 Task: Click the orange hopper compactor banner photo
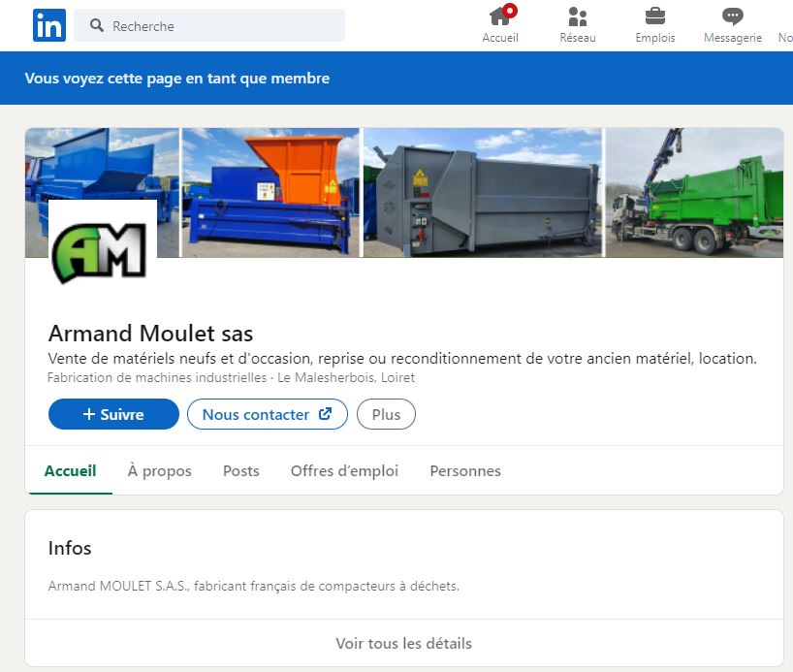coord(270,192)
